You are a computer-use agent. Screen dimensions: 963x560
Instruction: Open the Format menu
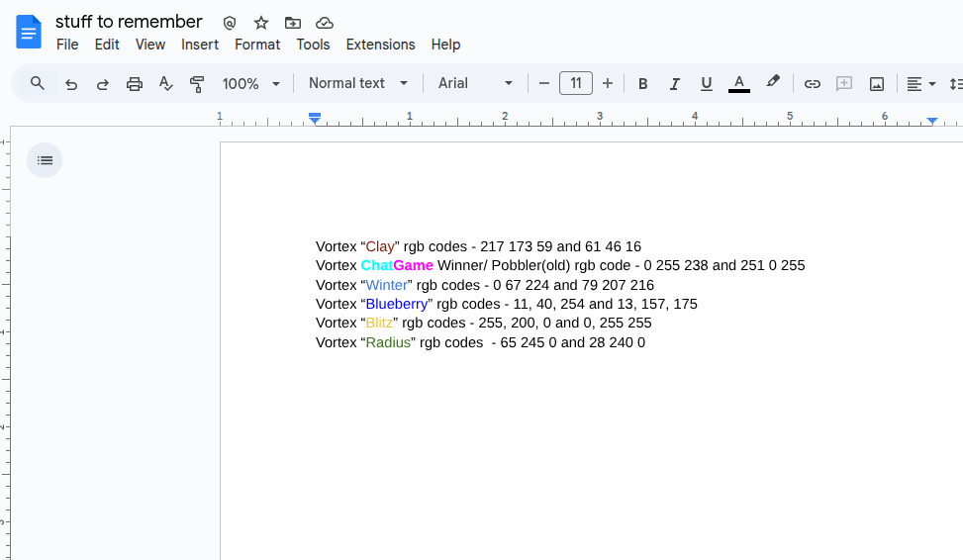pyautogui.click(x=257, y=45)
